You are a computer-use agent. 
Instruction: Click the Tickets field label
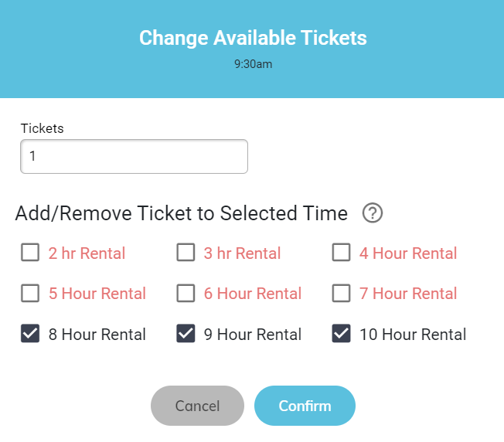pos(42,128)
